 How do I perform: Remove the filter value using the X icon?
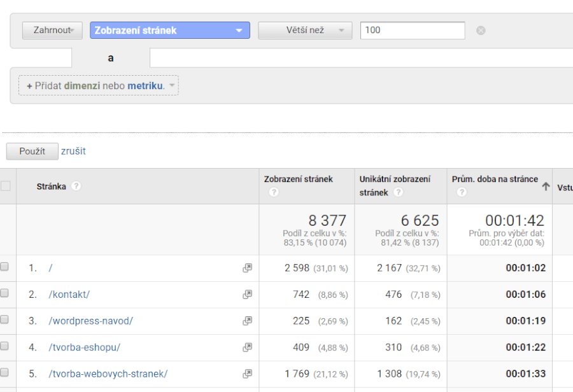click(x=481, y=29)
